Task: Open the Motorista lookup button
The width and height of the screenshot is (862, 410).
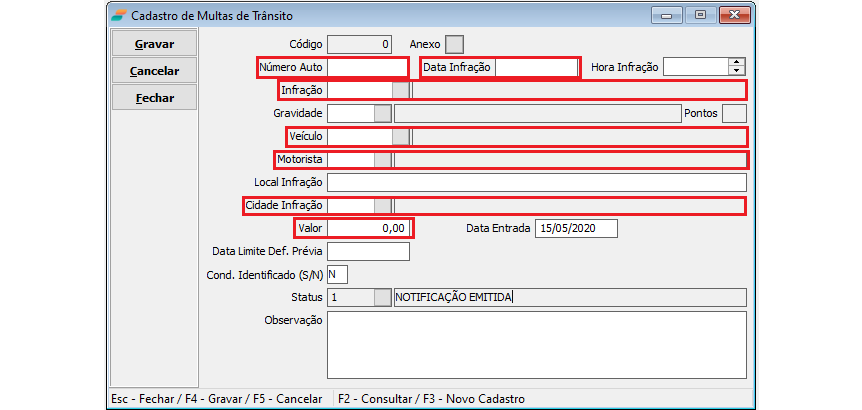Action: 383,159
